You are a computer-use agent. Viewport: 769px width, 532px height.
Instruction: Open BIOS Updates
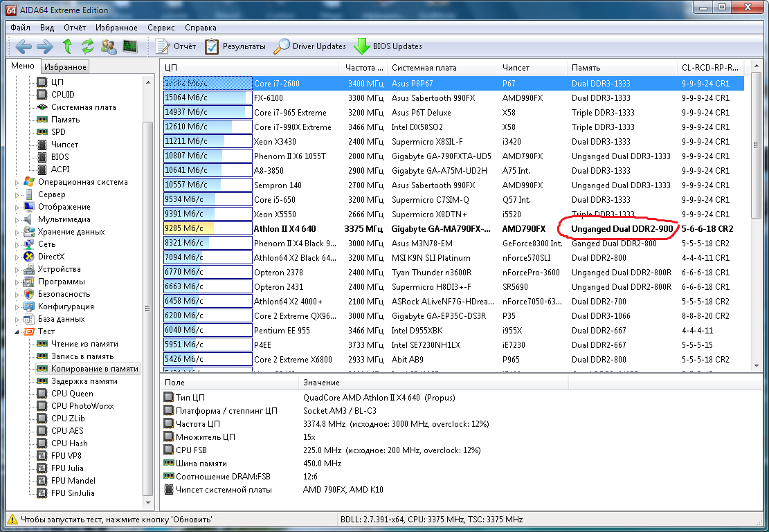(388, 46)
